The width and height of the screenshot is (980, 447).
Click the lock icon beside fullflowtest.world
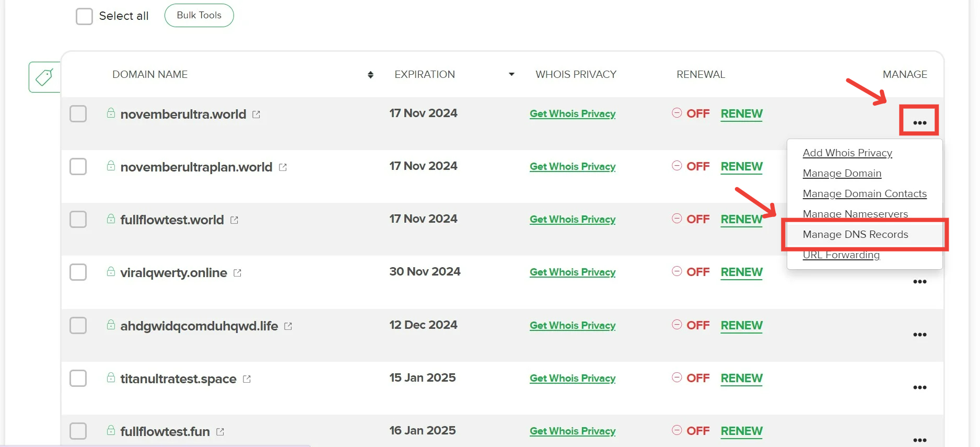[111, 219]
